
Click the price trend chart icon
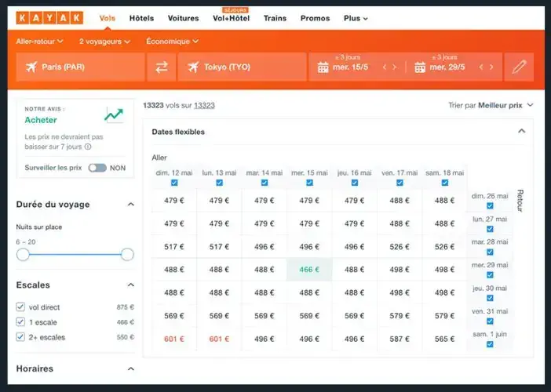click(115, 114)
